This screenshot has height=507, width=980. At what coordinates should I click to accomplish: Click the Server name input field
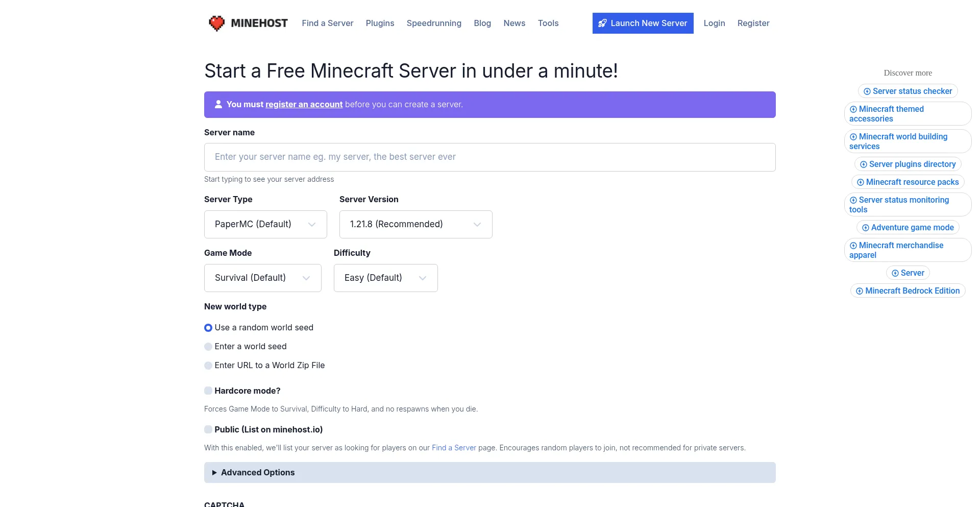(x=489, y=157)
